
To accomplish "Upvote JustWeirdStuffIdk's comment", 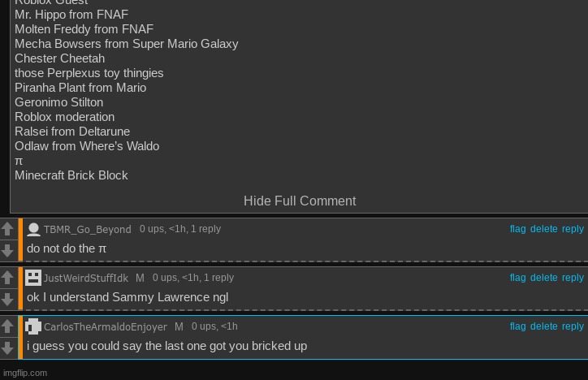I will tap(7, 278).
